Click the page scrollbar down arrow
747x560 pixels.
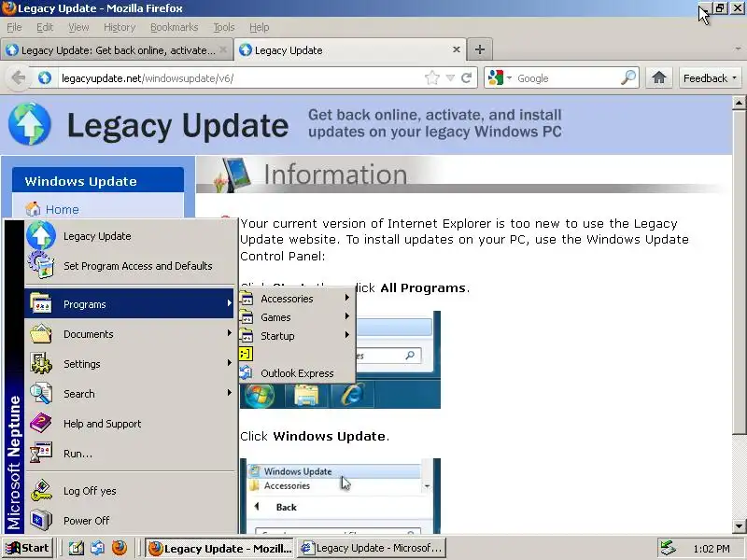click(x=739, y=526)
